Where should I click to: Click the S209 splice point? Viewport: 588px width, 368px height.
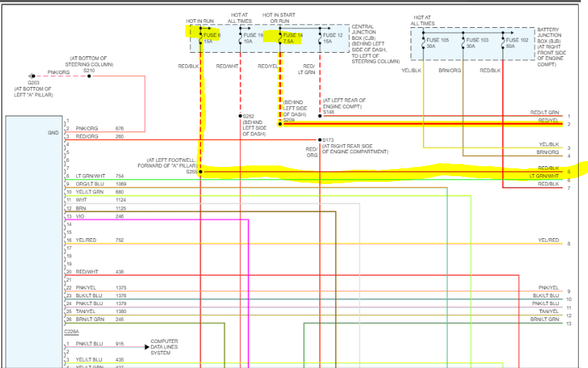click(280, 124)
